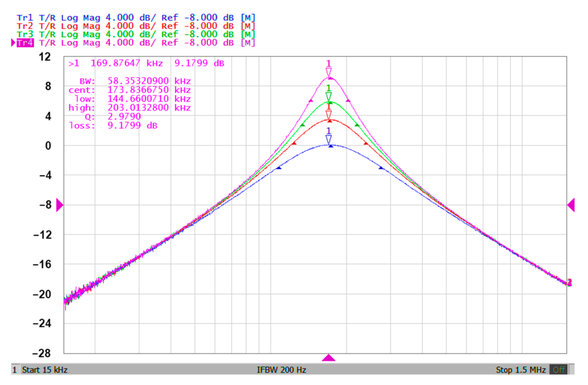Open Tr4 scale value 4.000 dB/
This screenshot has width=588, height=385.
coord(130,43)
